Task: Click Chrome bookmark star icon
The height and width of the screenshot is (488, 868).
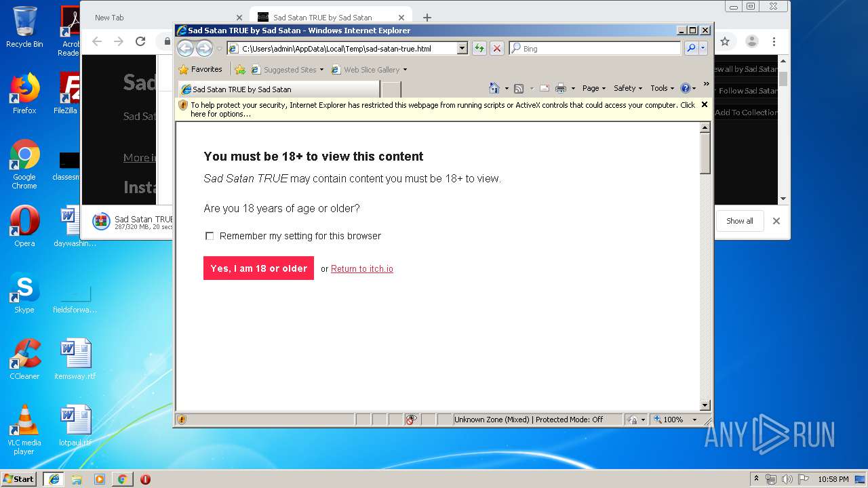Action: pos(725,41)
